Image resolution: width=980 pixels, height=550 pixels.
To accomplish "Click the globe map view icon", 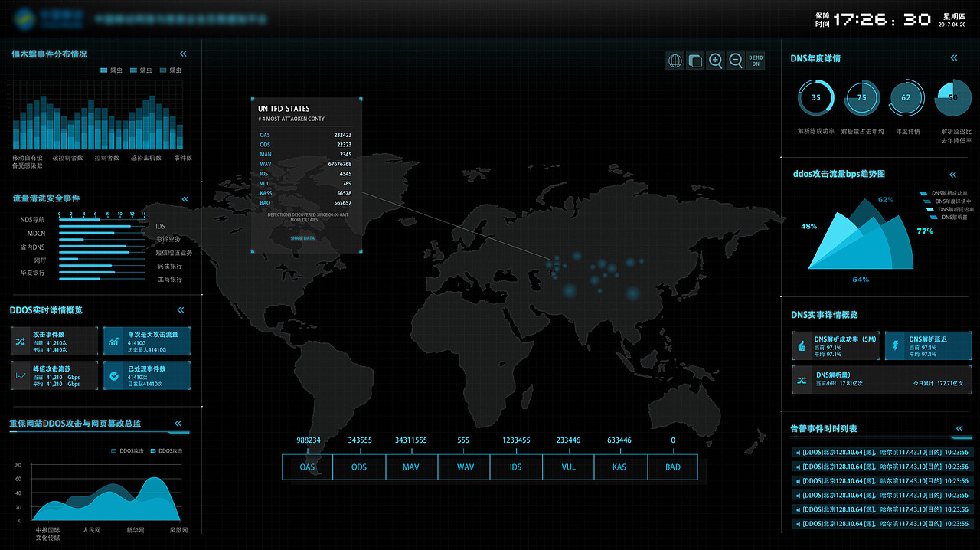I will point(675,61).
